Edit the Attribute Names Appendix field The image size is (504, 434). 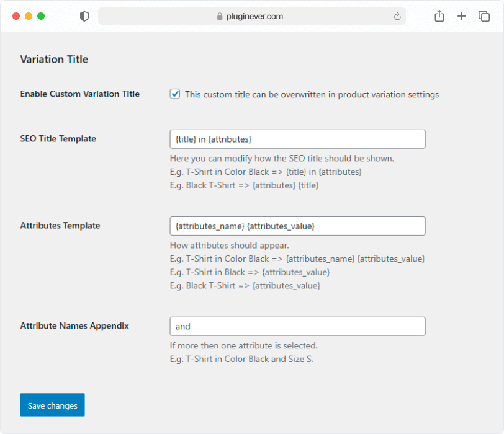pyautogui.click(x=298, y=327)
